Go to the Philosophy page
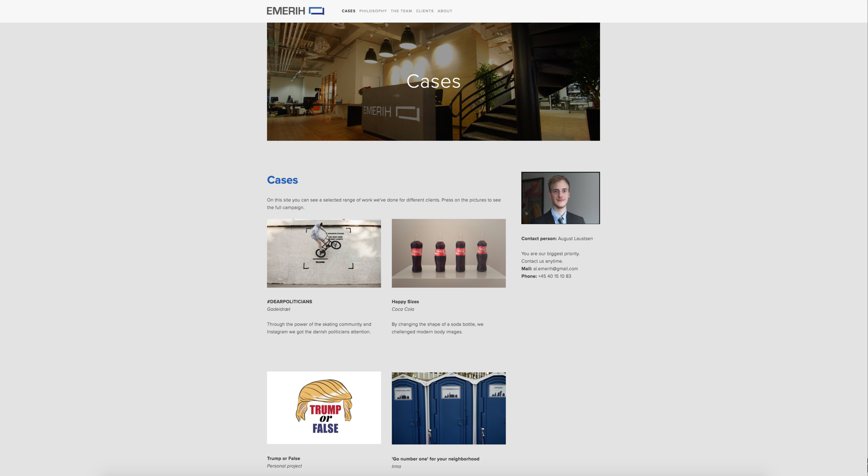Viewport: 868px width, 476px height. point(373,11)
